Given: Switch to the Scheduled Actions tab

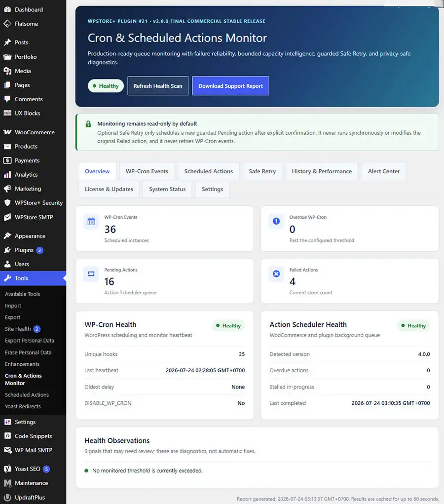Looking at the screenshot, I should click(209, 171).
